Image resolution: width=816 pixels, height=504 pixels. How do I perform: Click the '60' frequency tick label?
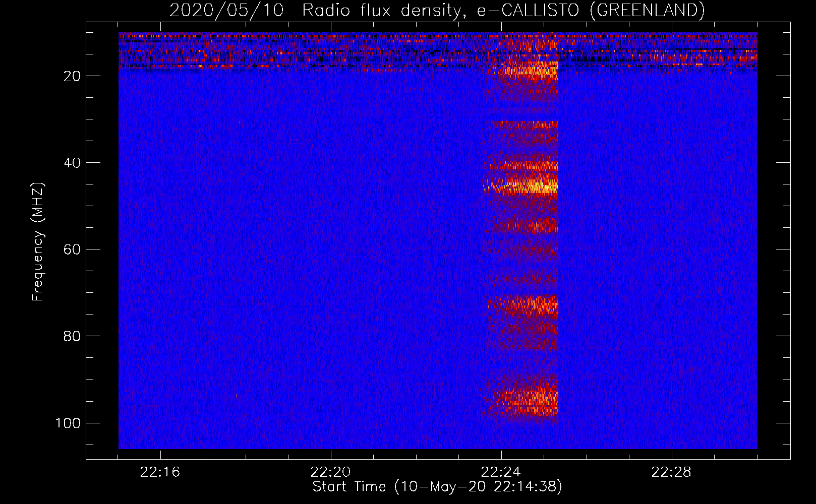click(72, 249)
